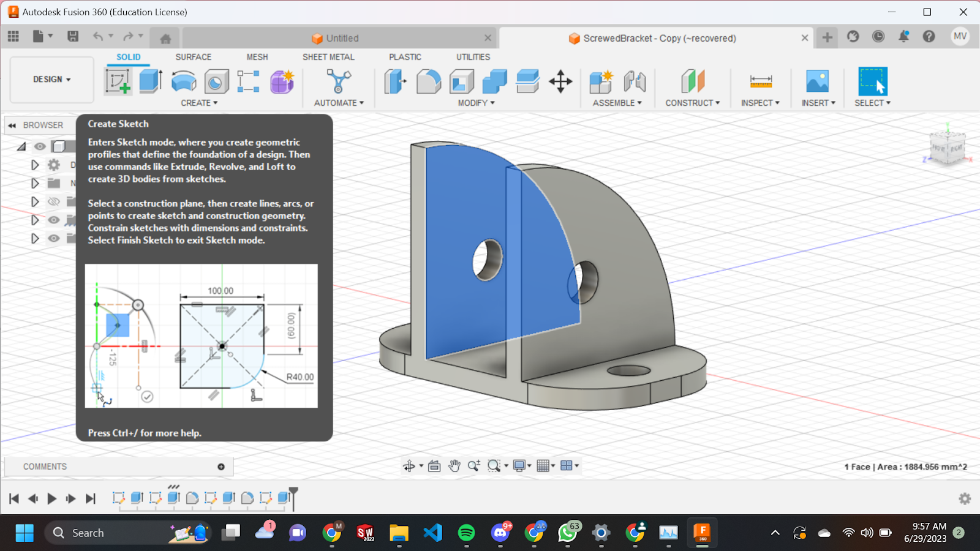The image size is (980, 551).
Task: Select the Joint tool icon
Action: point(635,81)
